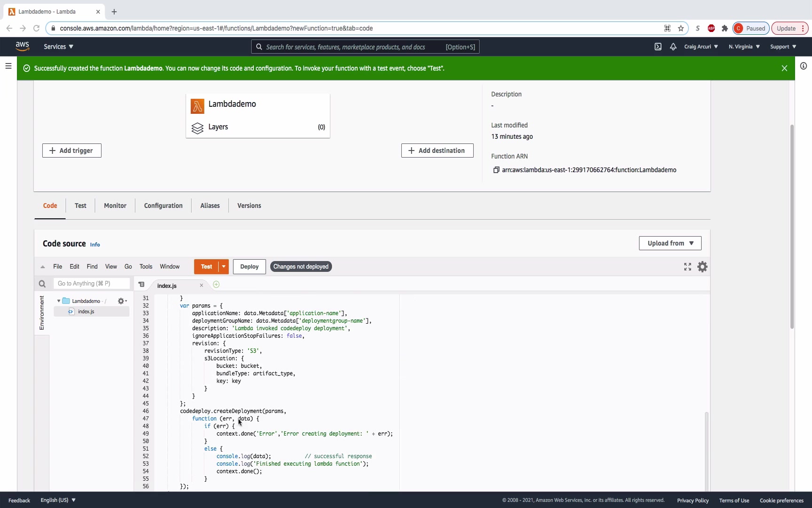Click the Lambdademo function icon

pos(197,106)
